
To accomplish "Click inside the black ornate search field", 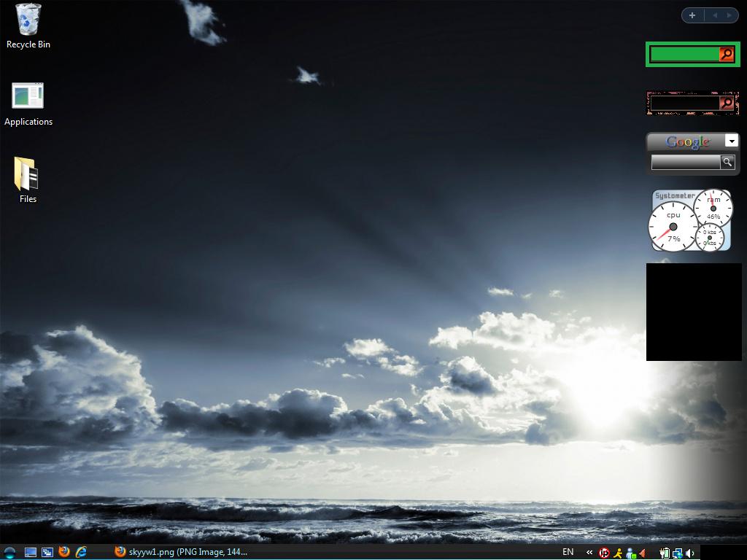I will (x=685, y=103).
